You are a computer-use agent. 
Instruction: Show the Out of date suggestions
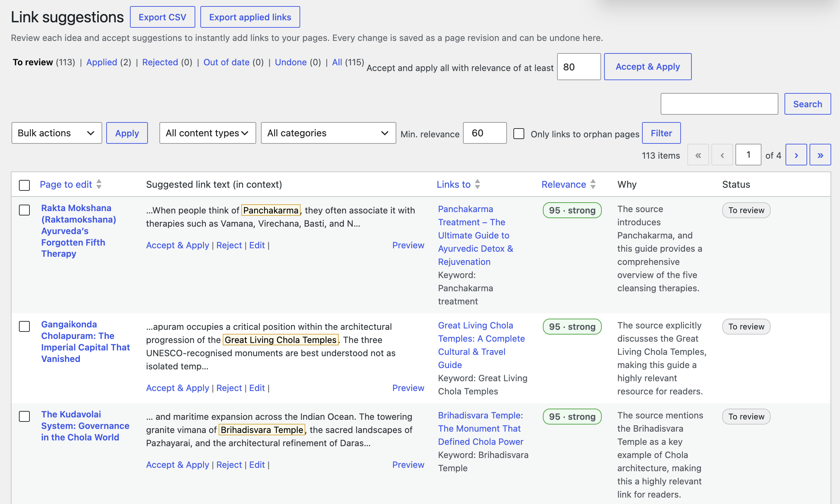click(x=226, y=62)
